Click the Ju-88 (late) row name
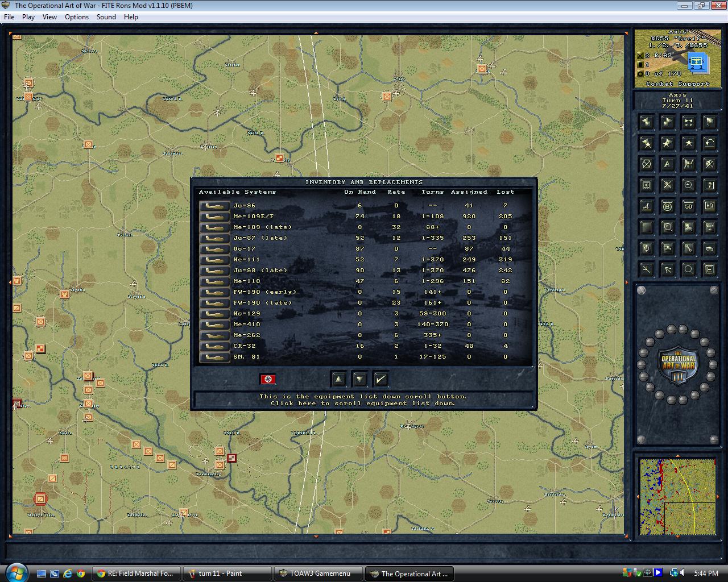728x582 pixels. (260, 271)
